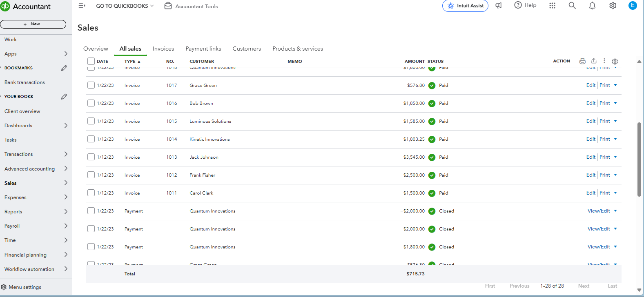Viewport: 644px width, 297px height.
Task: Click Closed status icon for -$1,800.00 payment
Action: coord(432,247)
